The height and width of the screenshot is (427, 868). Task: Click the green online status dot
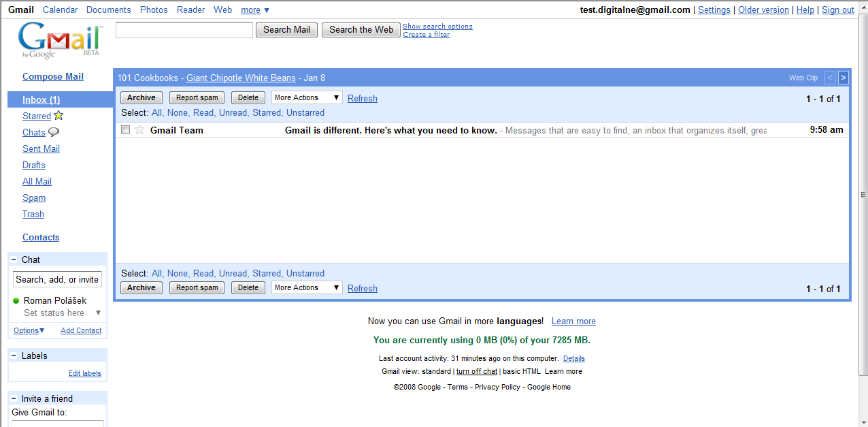click(16, 300)
